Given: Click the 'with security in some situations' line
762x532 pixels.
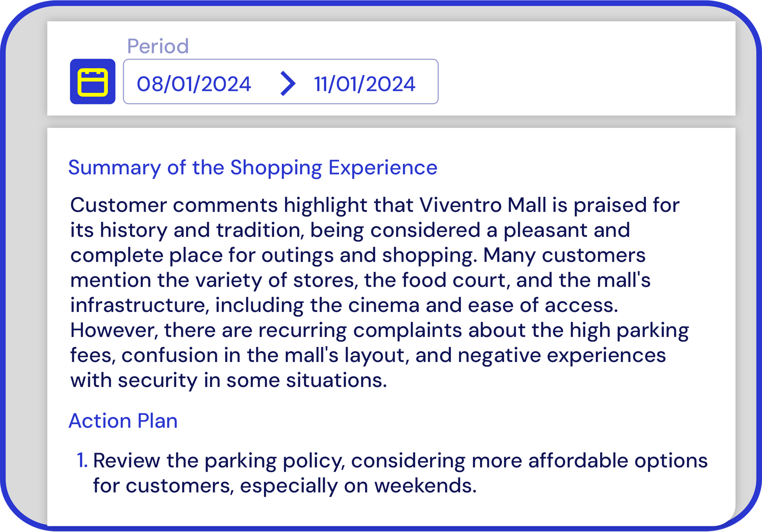Looking at the screenshot, I should [x=229, y=380].
